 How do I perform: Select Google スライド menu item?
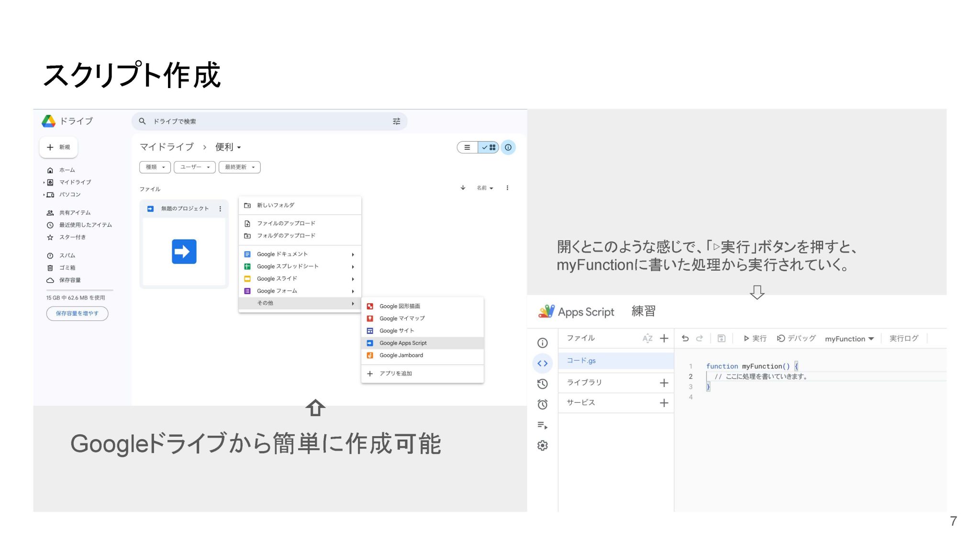click(x=300, y=279)
